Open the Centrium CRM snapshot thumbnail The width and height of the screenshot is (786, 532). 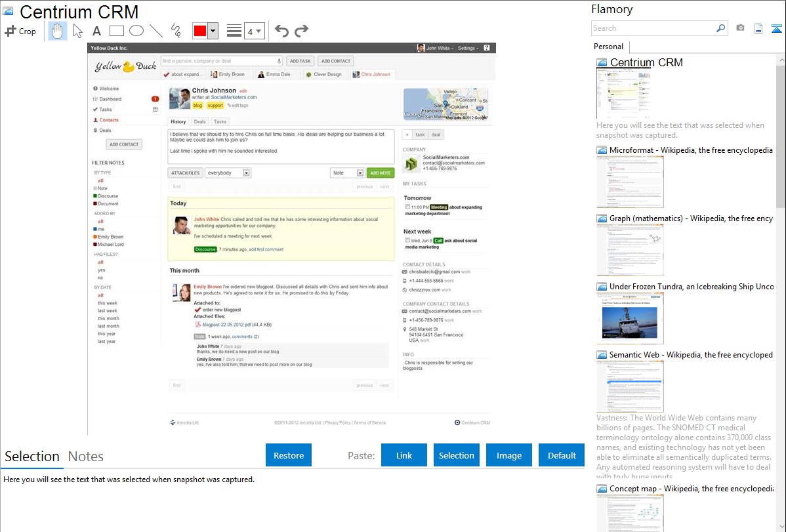pyautogui.click(x=623, y=94)
